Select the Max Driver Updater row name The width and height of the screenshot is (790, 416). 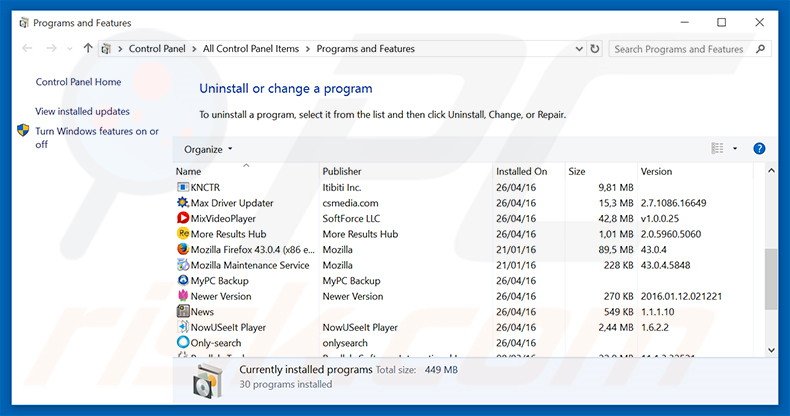tap(232, 203)
